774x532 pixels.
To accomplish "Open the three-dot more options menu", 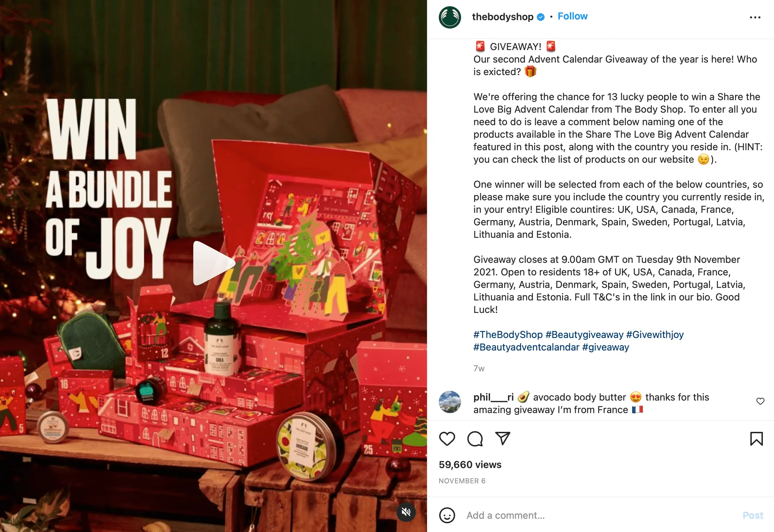I will (x=755, y=17).
